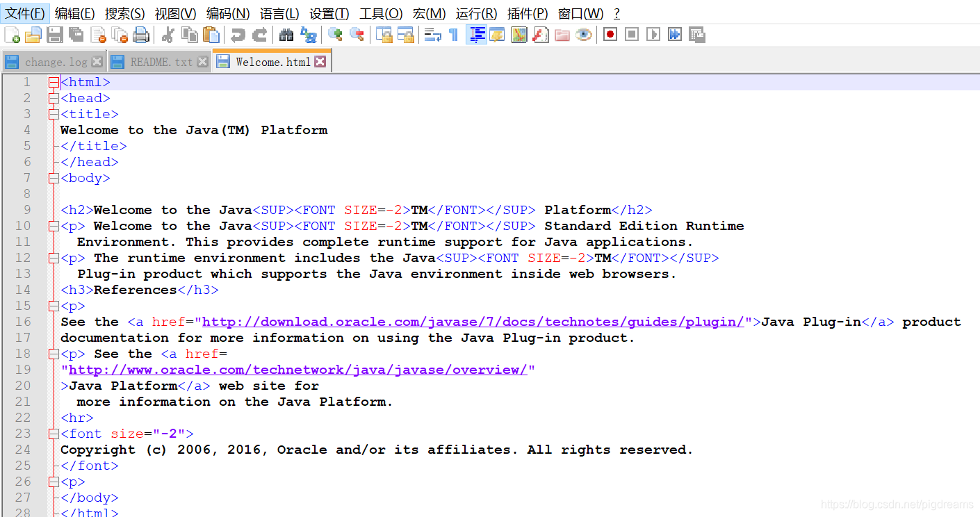The width and height of the screenshot is (980, 517).
Task: Click the download.oracle.com plugin guide link
Action: pos(473,322)
